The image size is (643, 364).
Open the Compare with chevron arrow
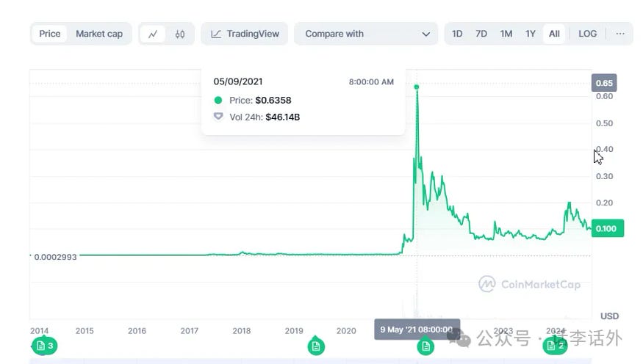pyautogui.click(x=425, y=34)
